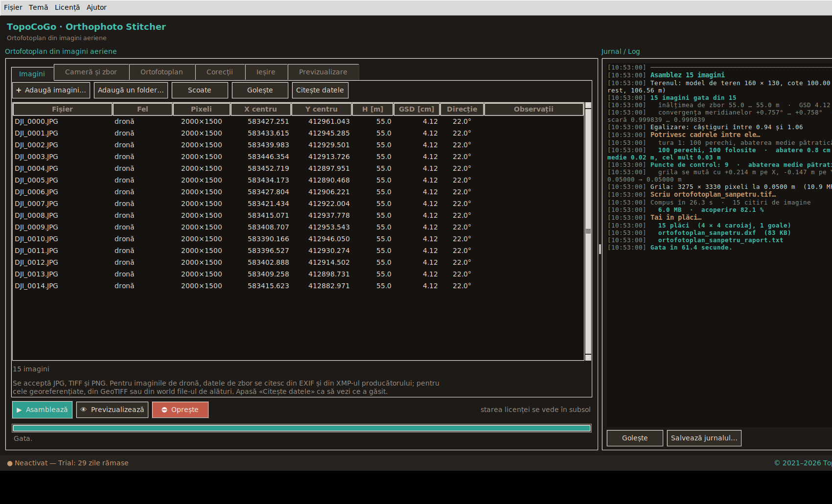Open the Licență menu
This screenshot has width=832, height=504.
(67, 7)
